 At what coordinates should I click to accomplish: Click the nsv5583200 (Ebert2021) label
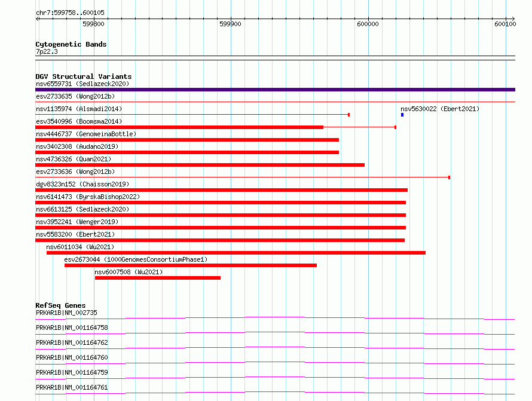point(75,234)
